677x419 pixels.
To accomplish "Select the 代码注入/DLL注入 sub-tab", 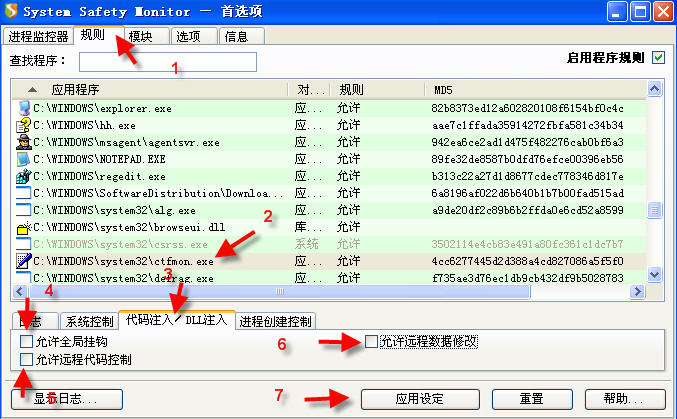I will pyautogui.click(x=176, y=320).
